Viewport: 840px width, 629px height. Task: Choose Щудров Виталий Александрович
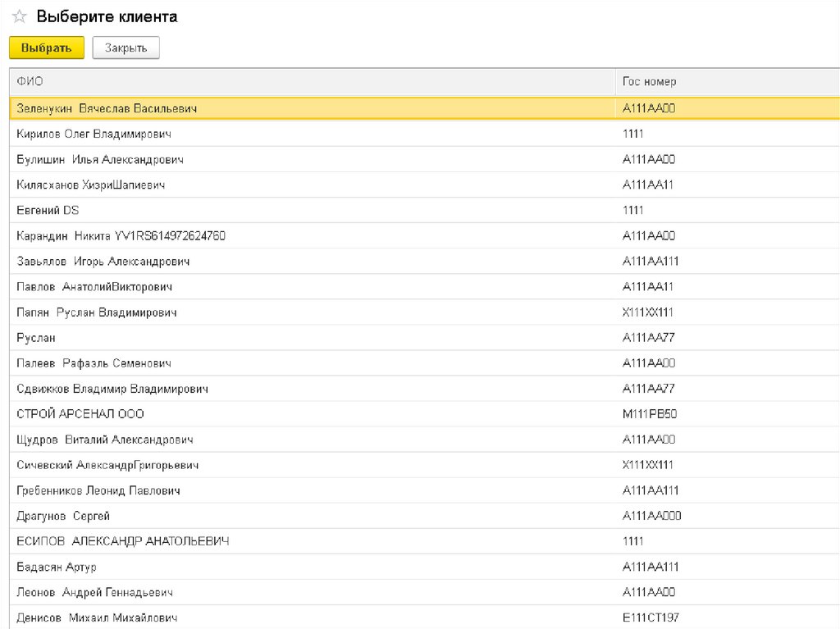(105, 440)
